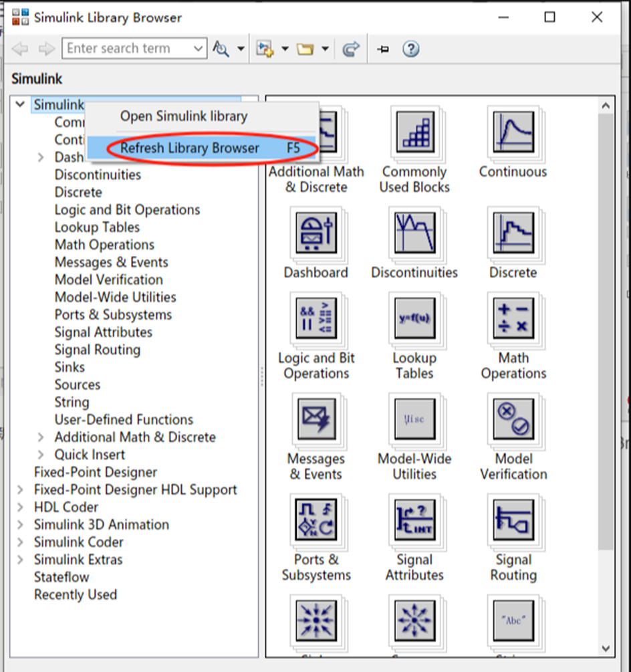The height and width of the screenshot is (672, 631).
Task: Click the redo arrow toolbar icon
Action: tap(351, 49)
